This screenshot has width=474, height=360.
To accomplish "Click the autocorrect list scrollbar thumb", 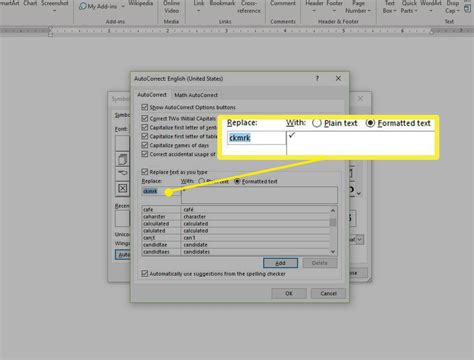I will pos(333,222).
